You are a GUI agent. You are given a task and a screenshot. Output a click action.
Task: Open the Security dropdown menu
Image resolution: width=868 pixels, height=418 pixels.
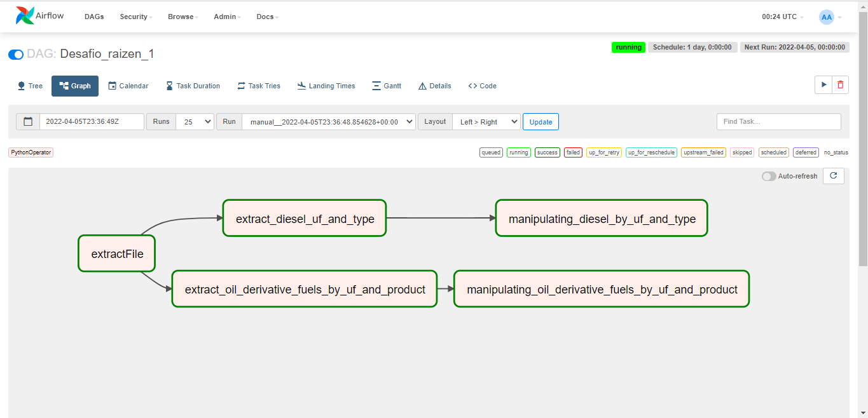click(x=136, y=17)
